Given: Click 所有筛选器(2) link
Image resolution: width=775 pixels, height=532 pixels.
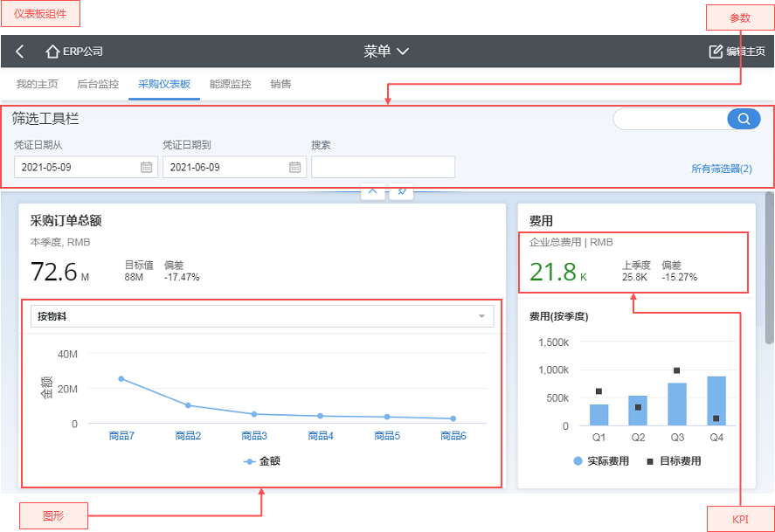Looking at the screenshot, I should pos(721,169).
